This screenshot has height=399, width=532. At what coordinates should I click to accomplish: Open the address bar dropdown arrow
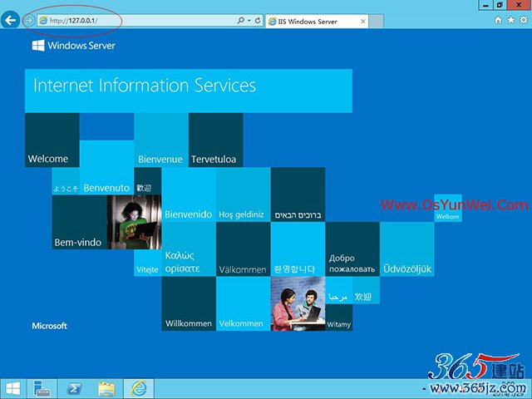249,21
